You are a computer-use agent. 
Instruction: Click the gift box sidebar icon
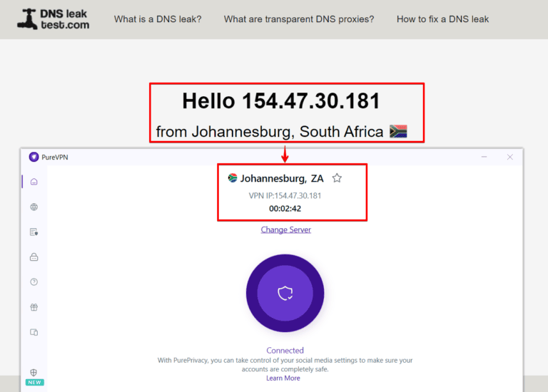tap(34, 307)
